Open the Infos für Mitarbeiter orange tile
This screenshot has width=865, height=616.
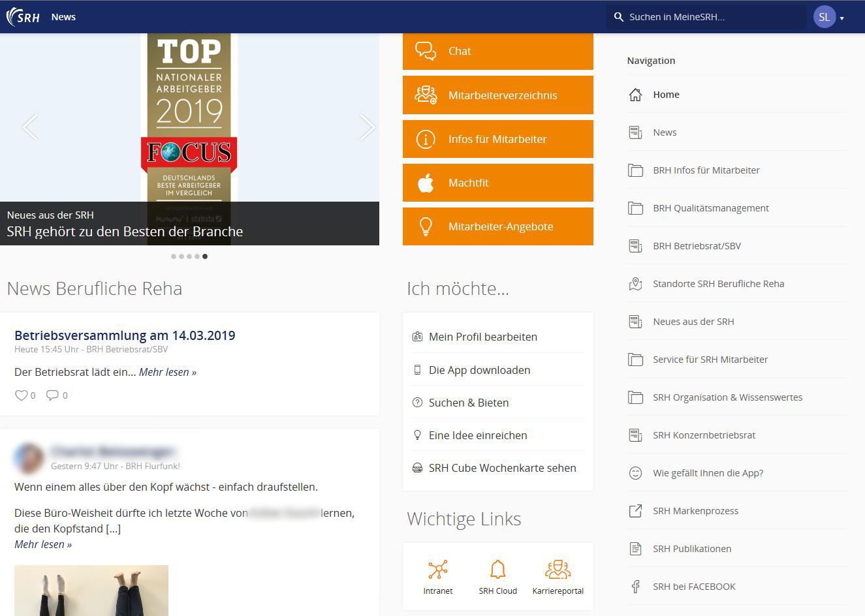click(x=498, y=139)
